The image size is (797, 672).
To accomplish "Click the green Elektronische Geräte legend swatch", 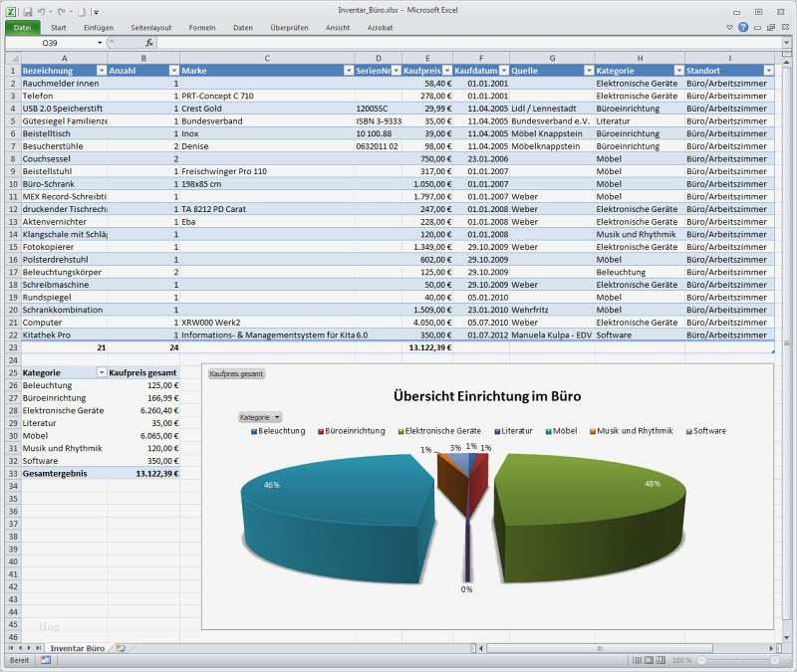I will (x=400, y=431).
